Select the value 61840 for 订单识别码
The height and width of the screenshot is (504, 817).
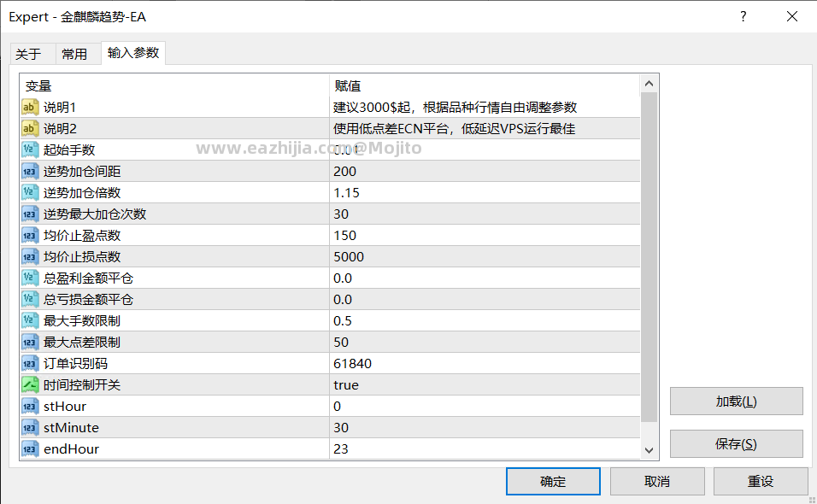point(352,363)
